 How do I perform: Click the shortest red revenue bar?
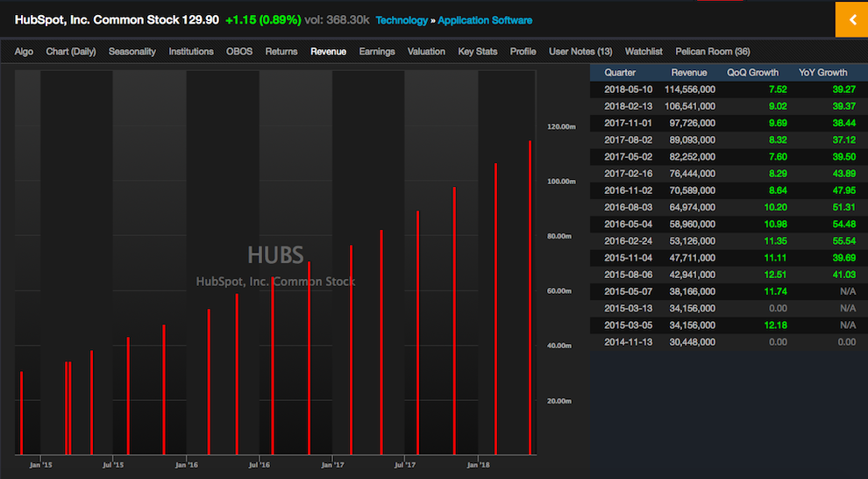tap(22, 413)
